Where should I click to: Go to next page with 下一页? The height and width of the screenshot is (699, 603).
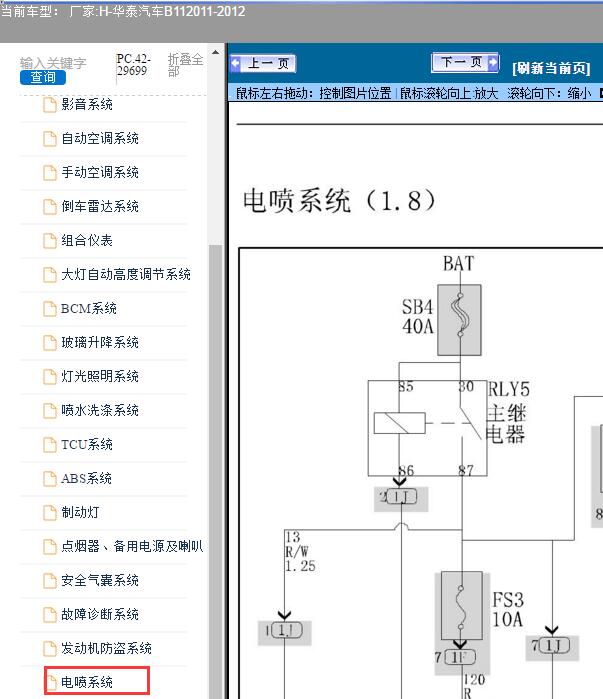[465, 62]
